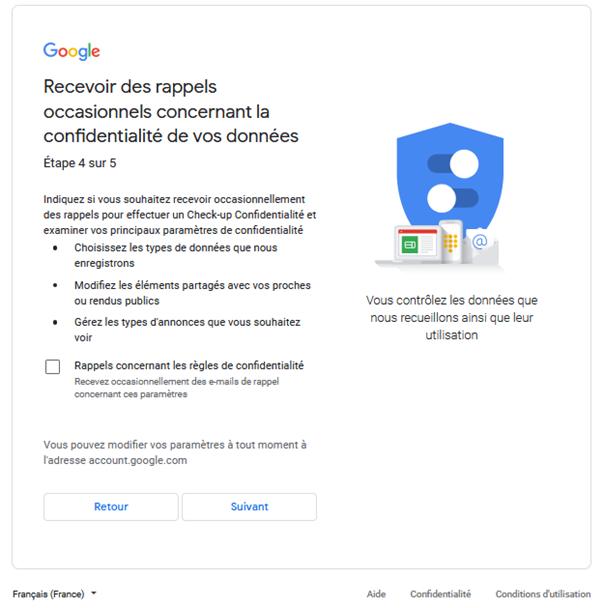
Task: Open the Français (France) language selector
Action: (x=48, y=593)
